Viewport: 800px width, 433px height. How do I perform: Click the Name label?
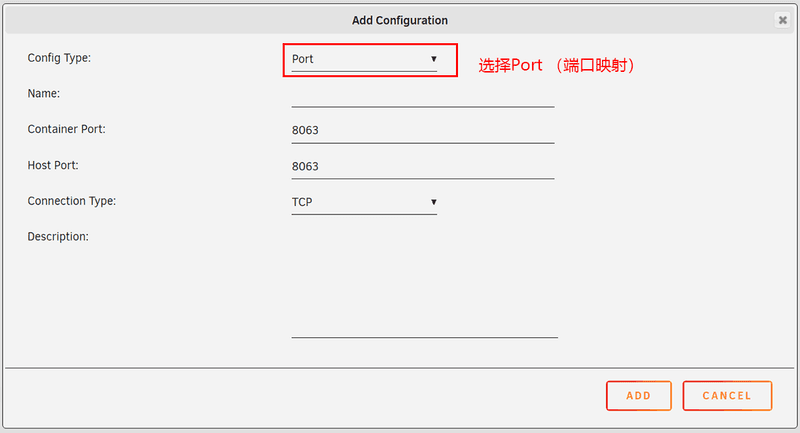tap(44, 94)
